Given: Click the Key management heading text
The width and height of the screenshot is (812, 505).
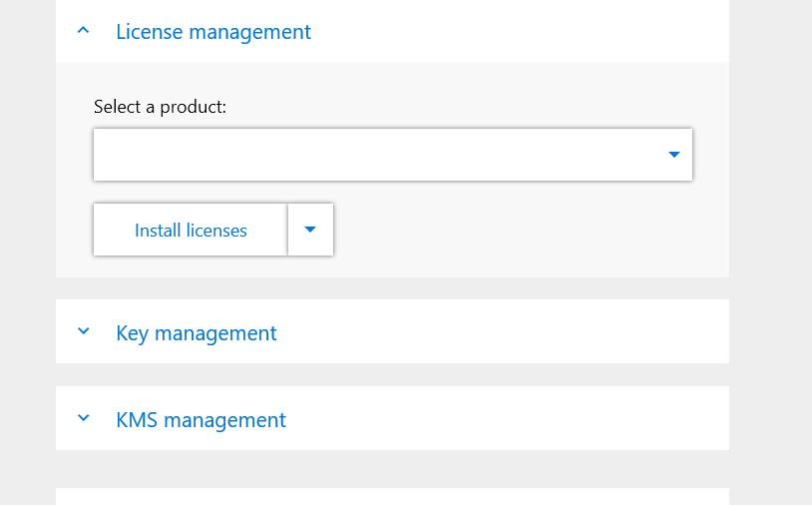Looking at the screenshot, I should coord(197,333).
